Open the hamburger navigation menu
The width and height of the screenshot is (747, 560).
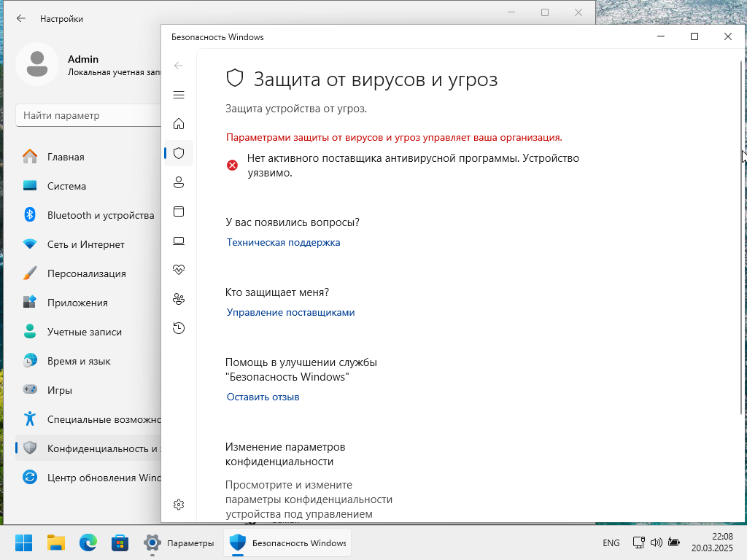click(x=179, y=95)
